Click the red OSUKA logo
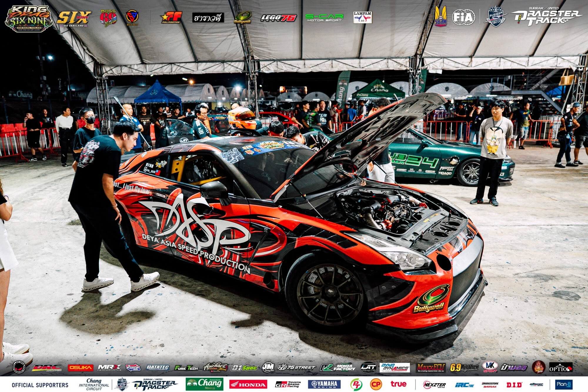The height and width of the screenshot is (392, 588). (81, 368)
